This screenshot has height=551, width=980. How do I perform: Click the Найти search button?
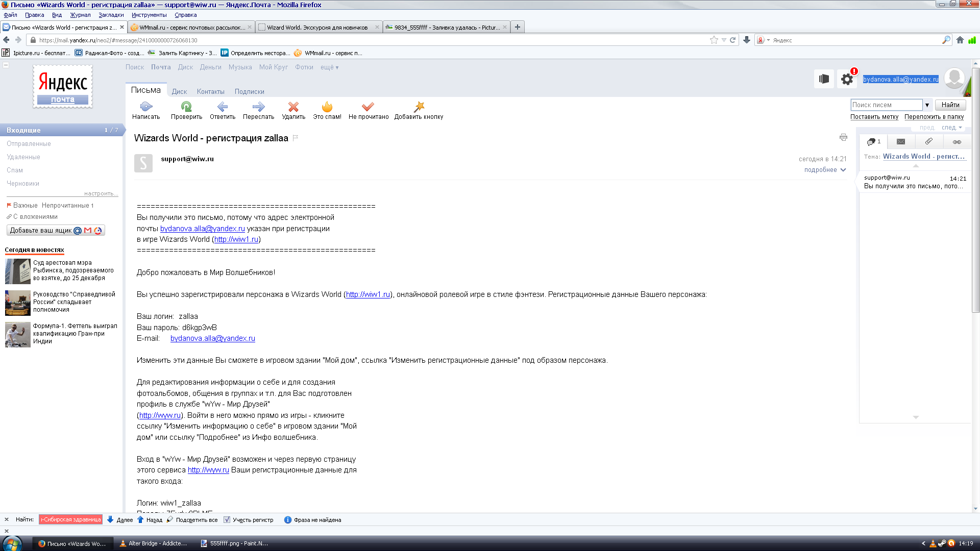950,105
